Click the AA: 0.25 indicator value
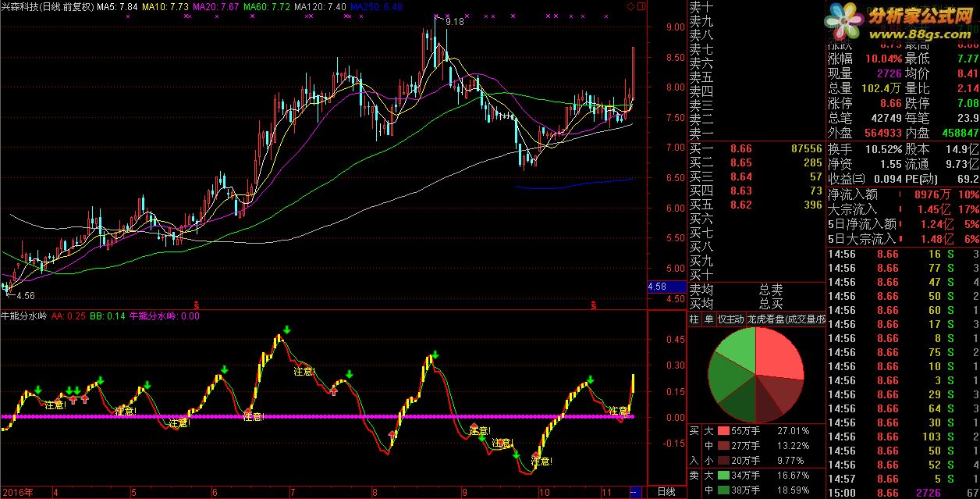This screenshot has height=499, width=980. [x=69, y=316]
